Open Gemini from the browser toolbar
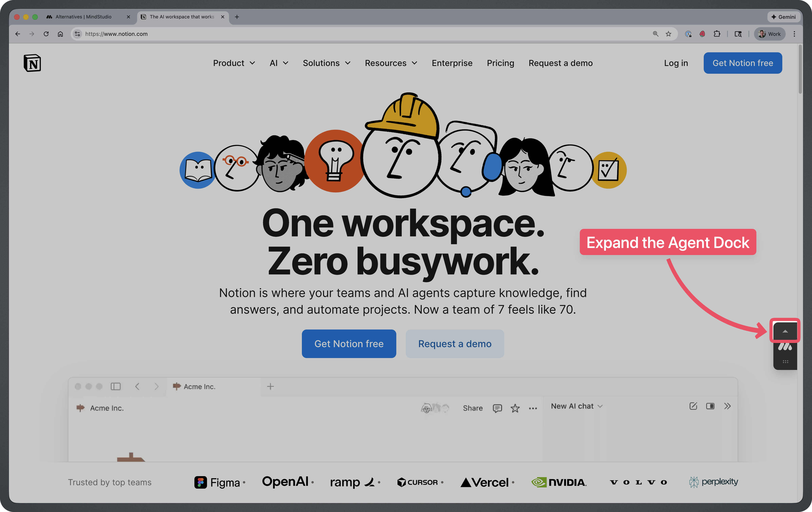Image resolution: width=812 pixels, height=512 pixels. (783, 16)
